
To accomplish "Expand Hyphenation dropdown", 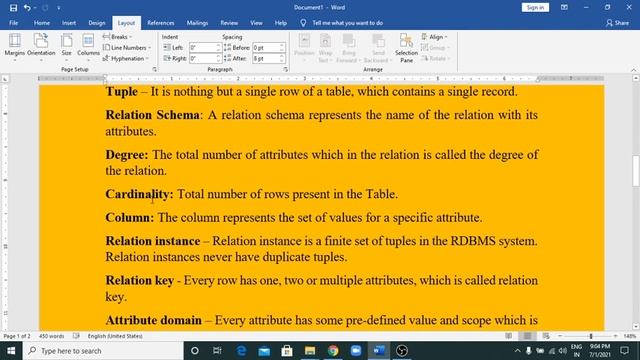I will 126,58.
